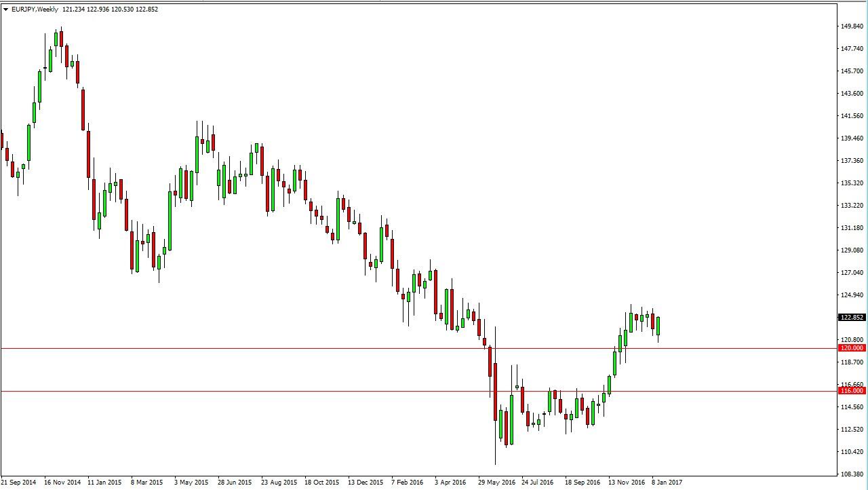The height and width of the screenshot is (490, 868).
Task: Click the red 116.000 price level tag
Action: (852, 391)
